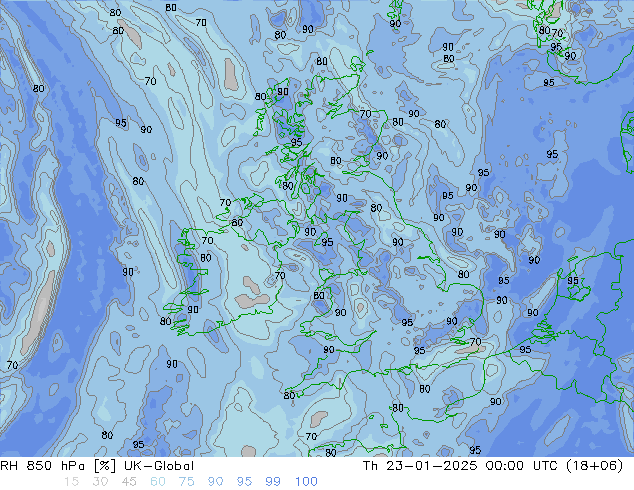The image size is (634, 490).
Task: Select the 60 value in the legend
Action: click(158, 482)
